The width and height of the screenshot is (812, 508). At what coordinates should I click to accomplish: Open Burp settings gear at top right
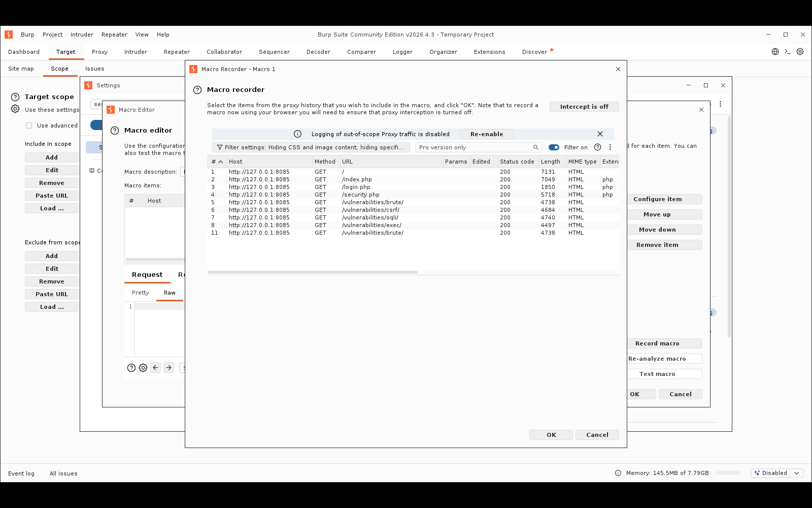point(800,52)
